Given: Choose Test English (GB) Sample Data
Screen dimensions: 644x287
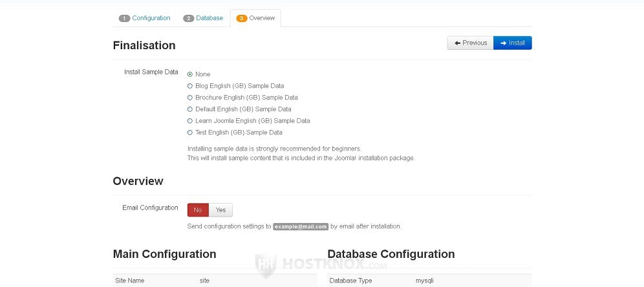Looking at the screenshot, I should pos(190,133).
